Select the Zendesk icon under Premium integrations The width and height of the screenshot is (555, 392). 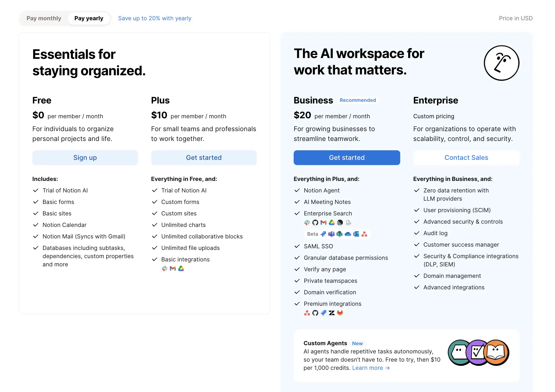(x=332, y=313)
